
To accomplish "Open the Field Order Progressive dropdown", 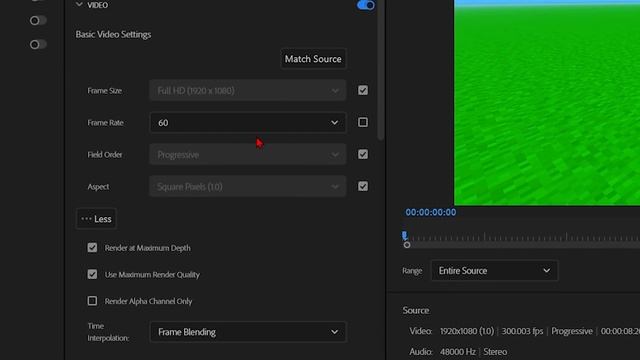I will tap(248, 154).
